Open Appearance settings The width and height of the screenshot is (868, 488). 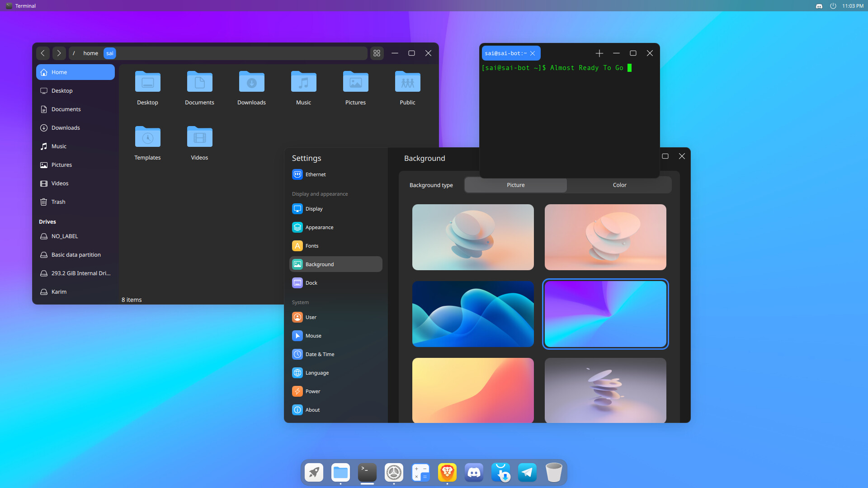coord(336,227)
